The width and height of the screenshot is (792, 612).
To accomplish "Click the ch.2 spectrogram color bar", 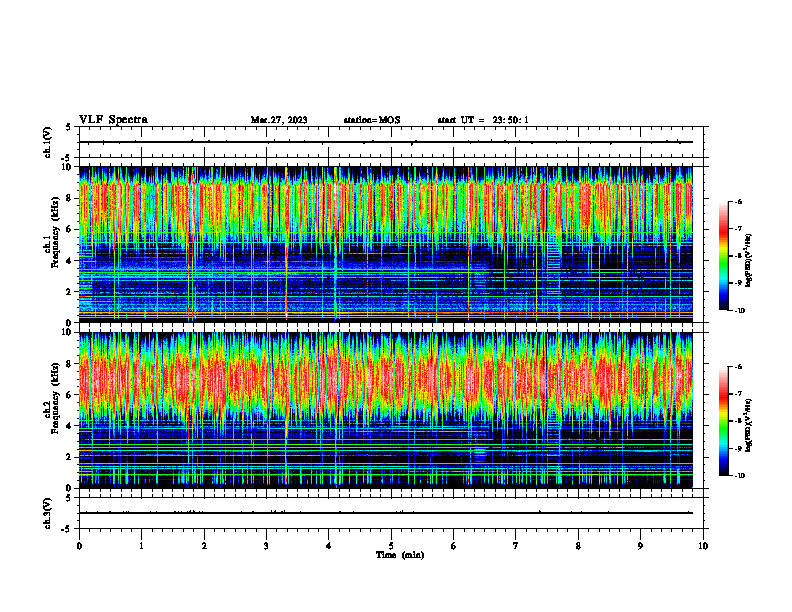I will pyautogui.click(x=723, y=421).
